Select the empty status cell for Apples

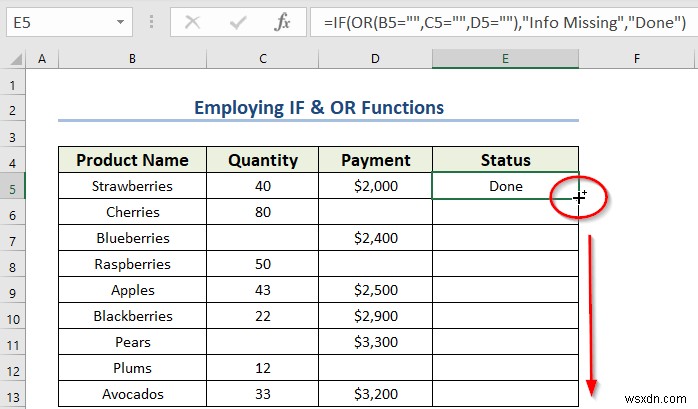point(505,290)
